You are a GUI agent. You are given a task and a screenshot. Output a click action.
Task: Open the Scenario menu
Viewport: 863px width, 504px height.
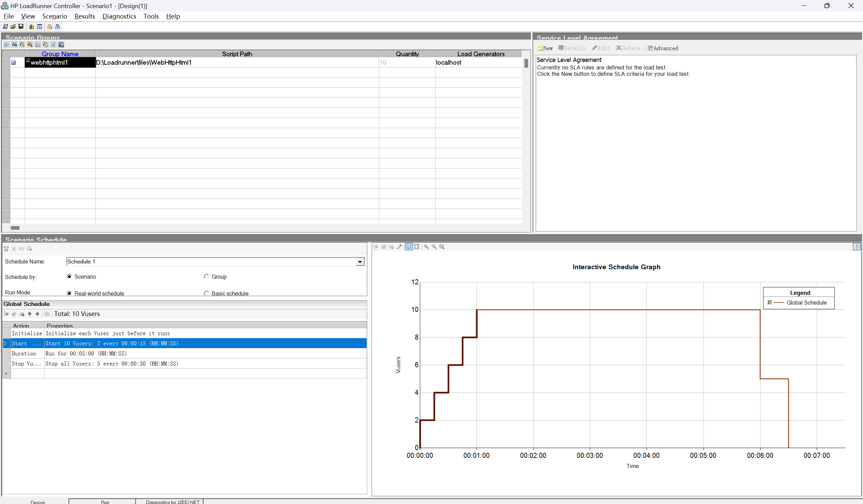(54, 16)
